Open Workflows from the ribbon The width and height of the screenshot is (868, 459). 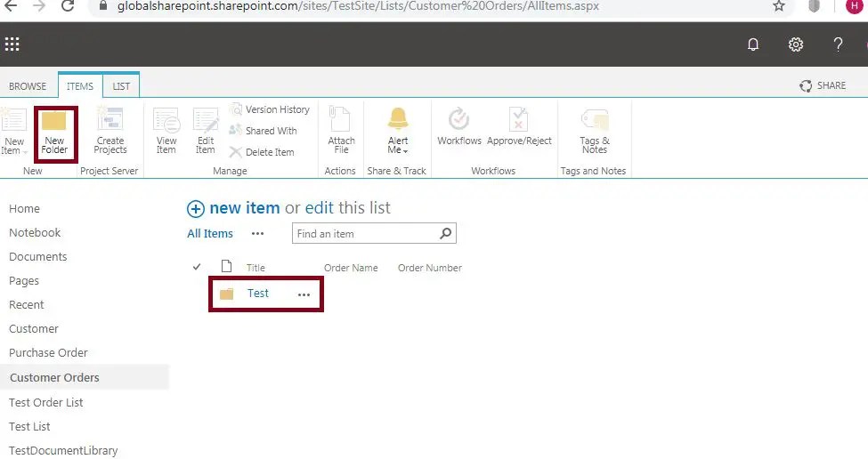[x=458, y=127]
